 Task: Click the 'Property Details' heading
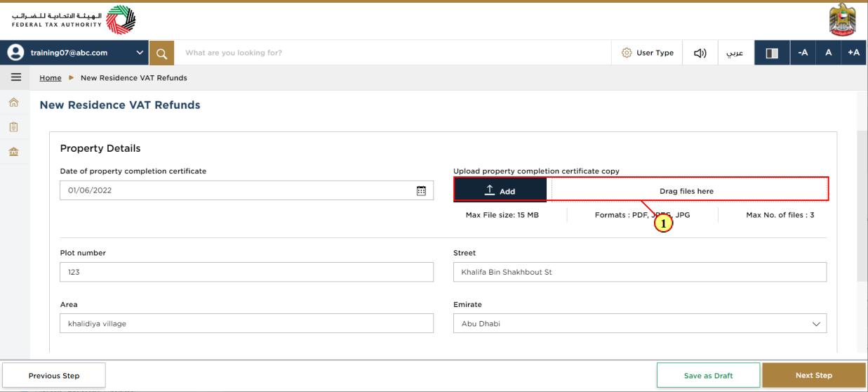click(100, 148)
